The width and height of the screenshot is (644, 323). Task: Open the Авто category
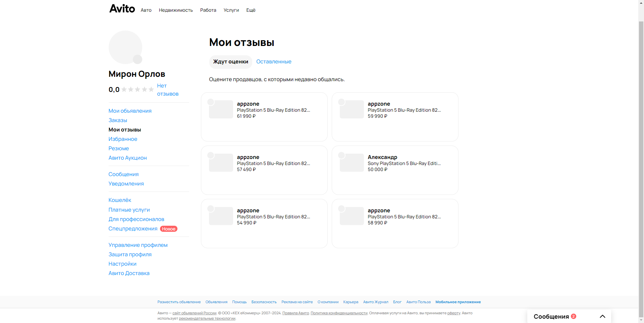[146, 10]
